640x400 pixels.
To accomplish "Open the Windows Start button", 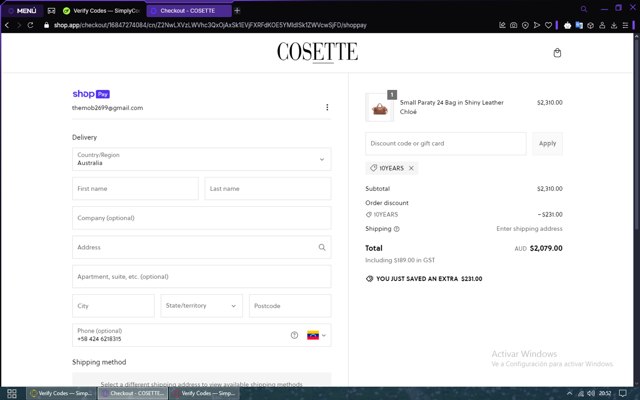I will pyautogui.click(x=12, y=393).
